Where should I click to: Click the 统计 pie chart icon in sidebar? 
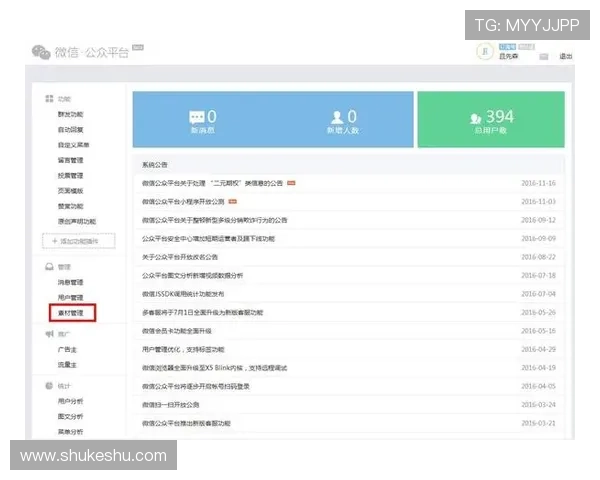pos(49,386)
